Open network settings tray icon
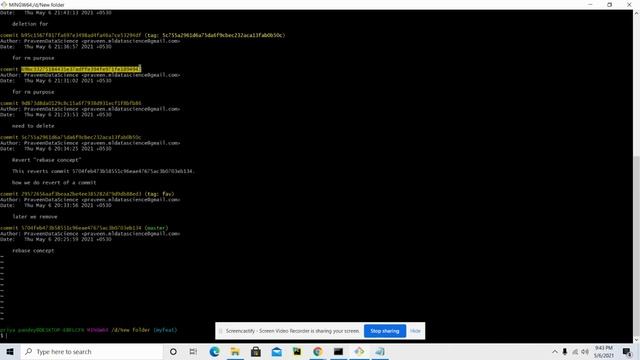This screenshot has height=360, width=640. click(575, 351)
